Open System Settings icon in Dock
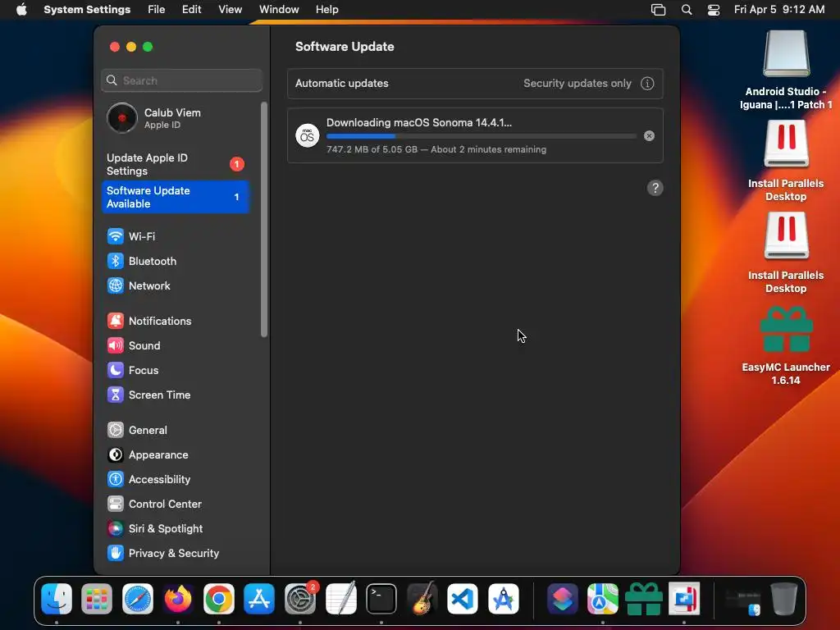Image resolution: width=840 pixels, height=630 pixels. click(x=300, y=598)
